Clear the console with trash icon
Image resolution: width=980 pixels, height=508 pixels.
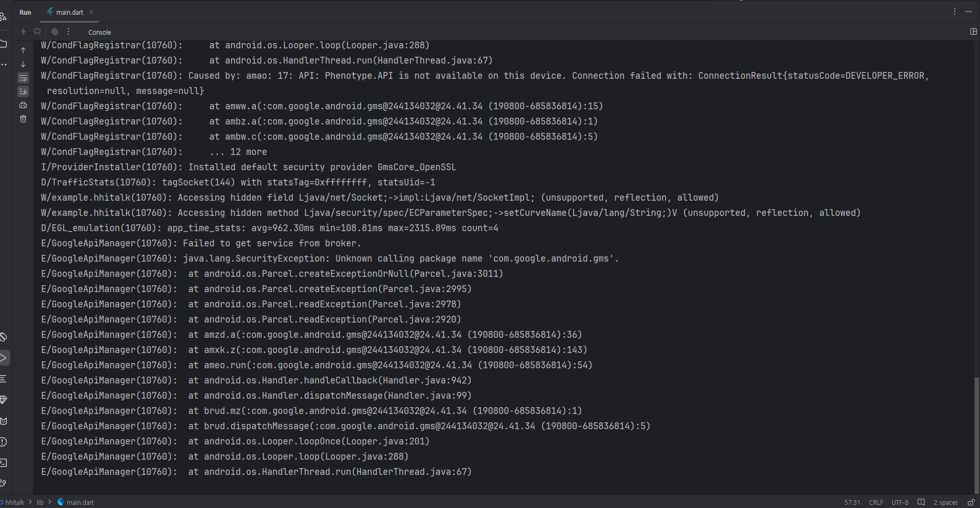coord(23,119)
